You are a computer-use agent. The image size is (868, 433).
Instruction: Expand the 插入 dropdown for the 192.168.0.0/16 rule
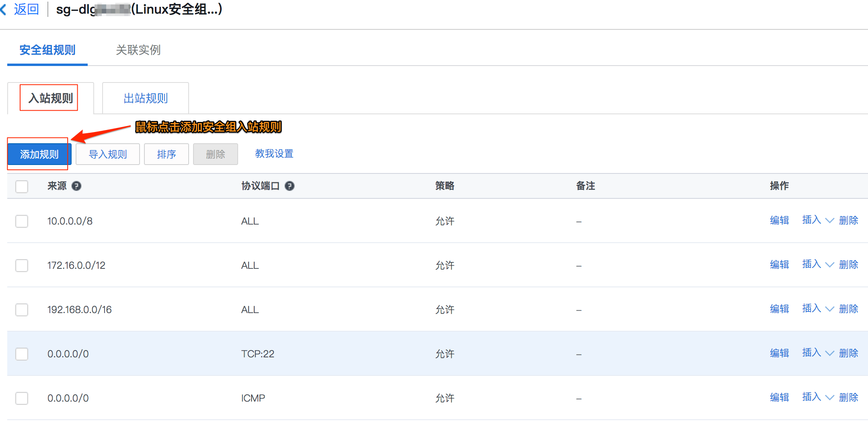818,309
